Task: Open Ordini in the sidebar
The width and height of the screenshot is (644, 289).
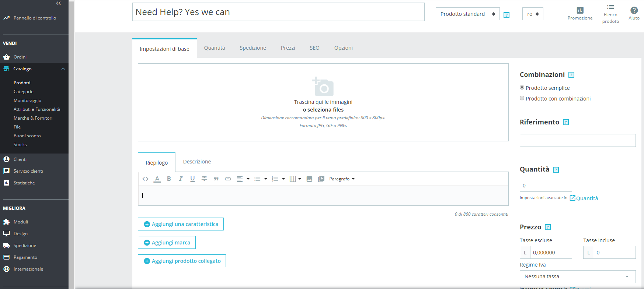Action: click(20, 57)
